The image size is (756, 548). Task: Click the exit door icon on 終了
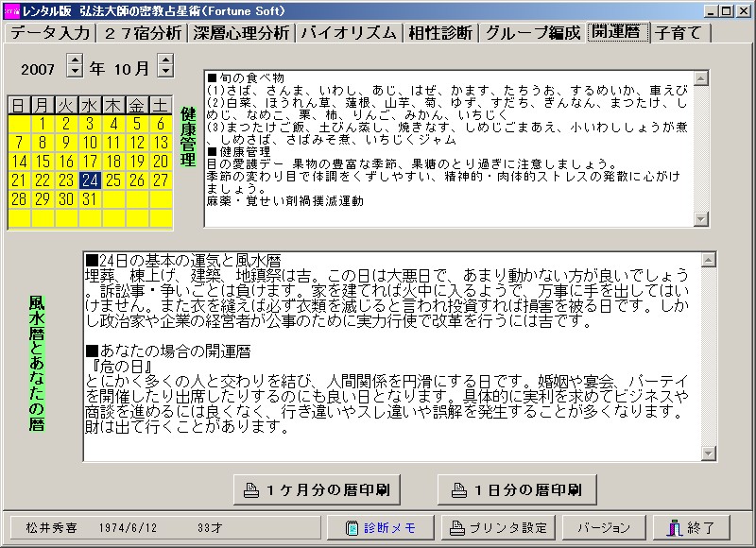coord(675,528)
